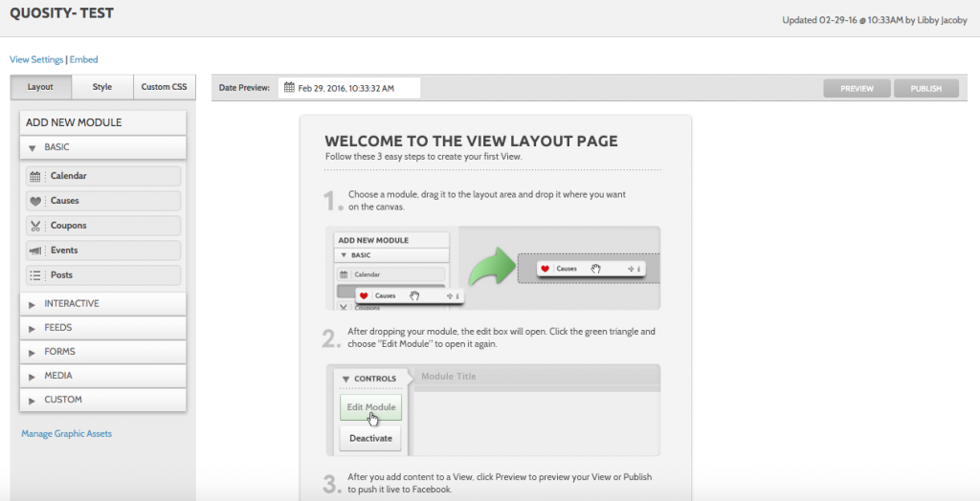Click the scissors icon beside Coupons
The width and height of the screenshot is (980, 501).
click(35, 226)
